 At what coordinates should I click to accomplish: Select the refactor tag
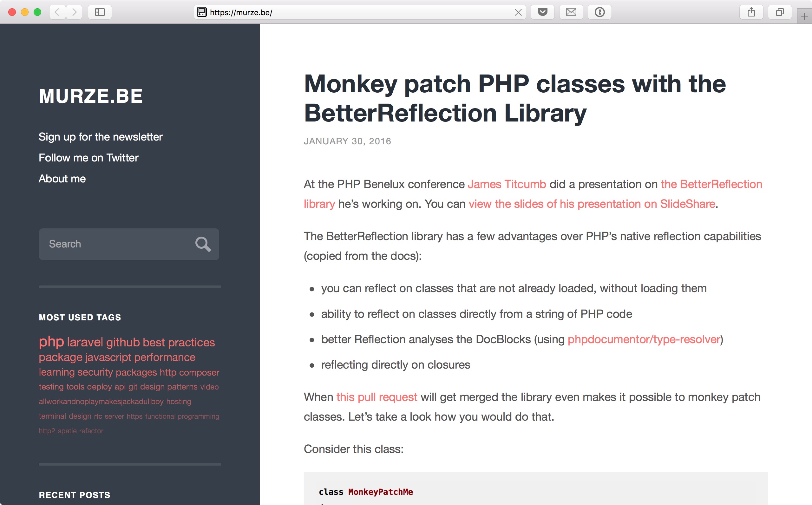click(x=91, y=431)
